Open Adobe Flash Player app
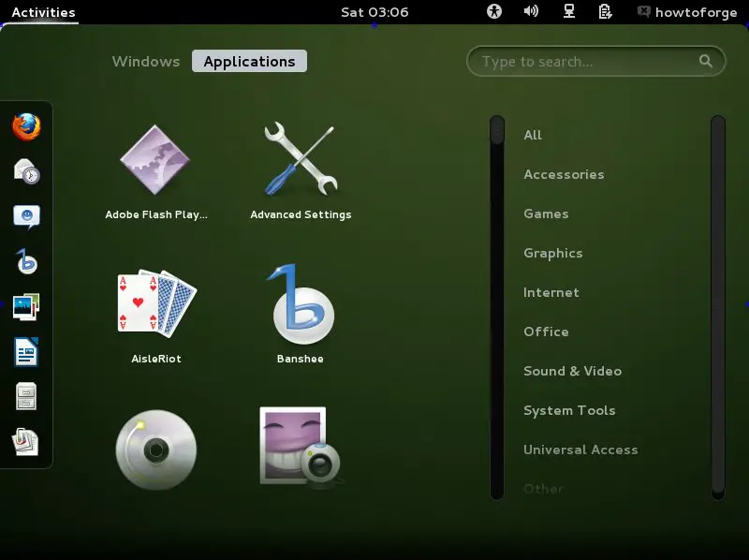This screenshot has width=749, height=560. coord(155,172)
